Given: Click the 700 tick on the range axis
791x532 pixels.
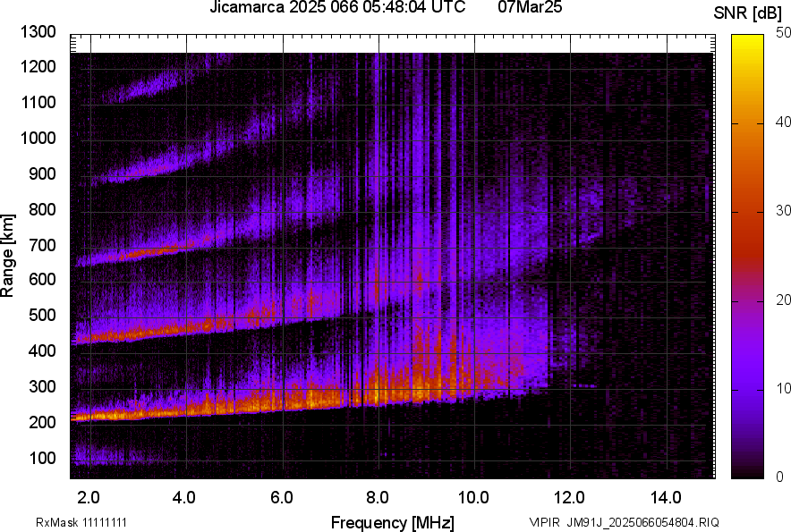Looking at the screenshot, I should tap(42, 245).
